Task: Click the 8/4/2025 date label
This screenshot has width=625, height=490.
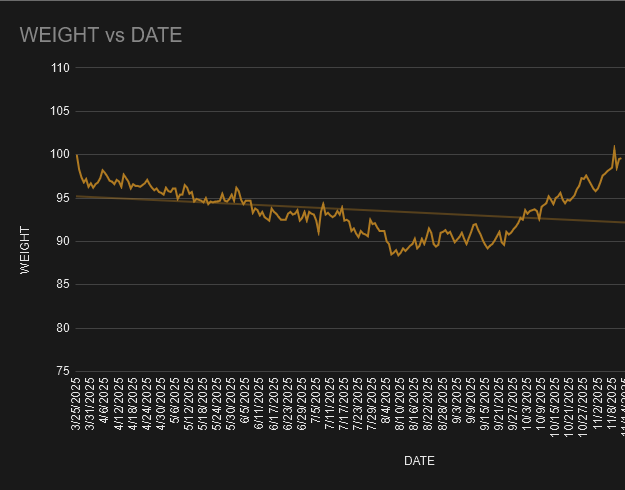Action: 386,401
